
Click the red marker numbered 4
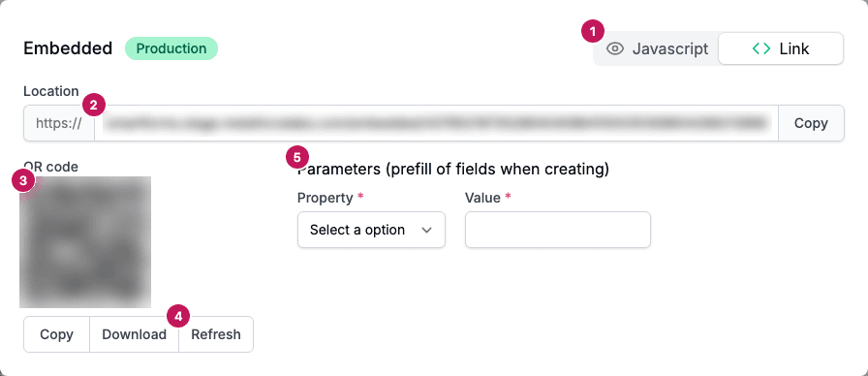tap(177, 316)
